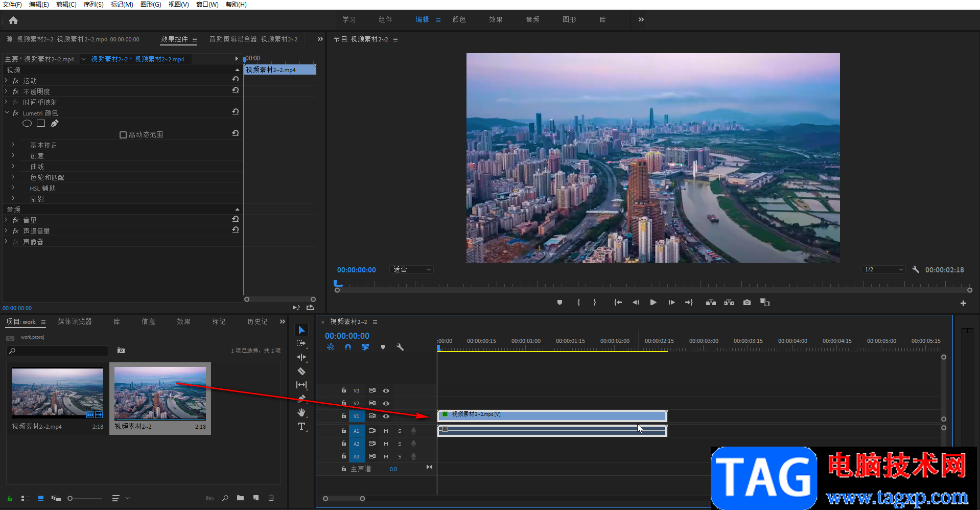Collapse the Lumetri 颜色 effect

pos(7,112)
